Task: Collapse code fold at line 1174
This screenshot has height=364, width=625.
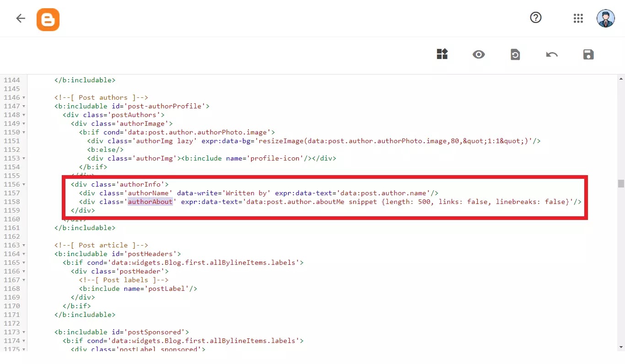Action: tap(24, 341)
